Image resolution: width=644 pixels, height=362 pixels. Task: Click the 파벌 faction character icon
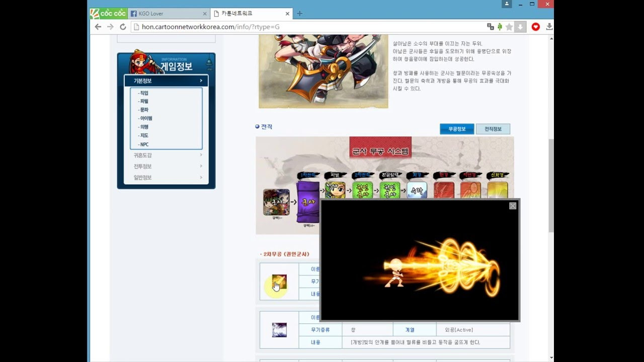point(335,191)
